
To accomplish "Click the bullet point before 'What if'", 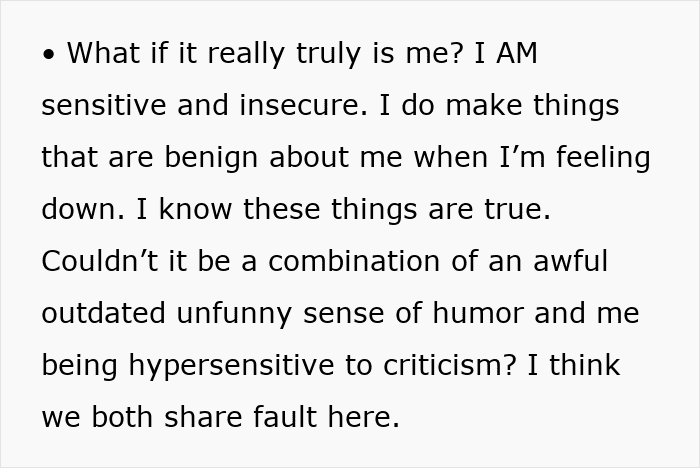I will click(x=49, y=54).
